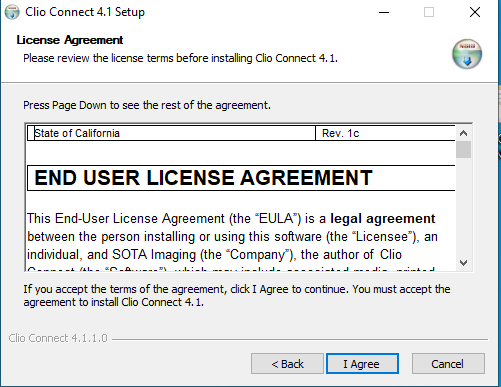Cancel the Clio Connect installation
501x387 pixels.
(x=448, y=364)
